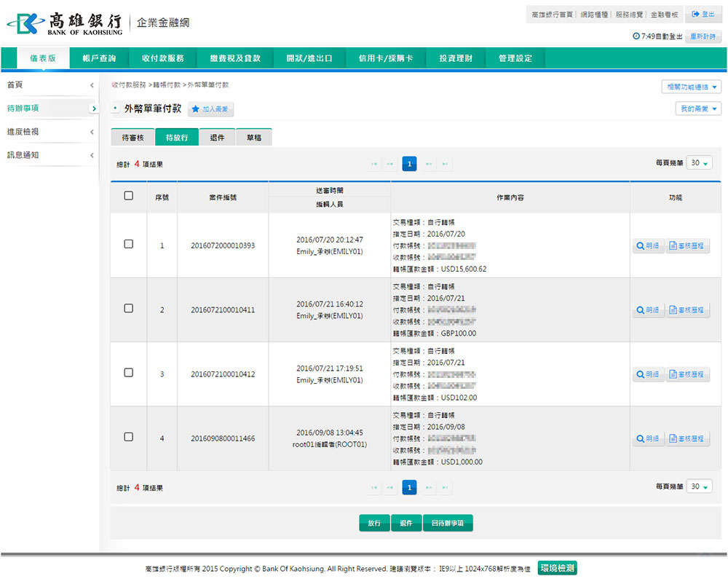The image size is (728, 584).
Task: Go to last page in top pager
Action: [445, 164]
